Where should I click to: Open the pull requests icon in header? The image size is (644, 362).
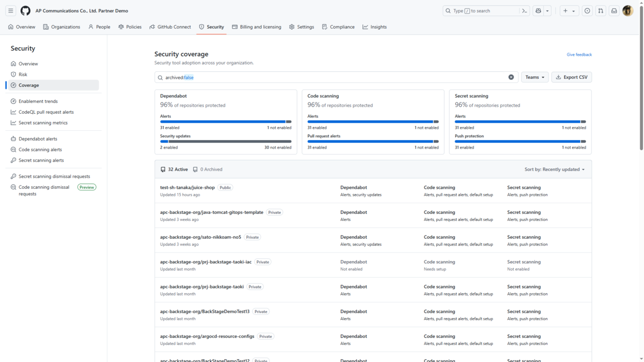(601, 11)
